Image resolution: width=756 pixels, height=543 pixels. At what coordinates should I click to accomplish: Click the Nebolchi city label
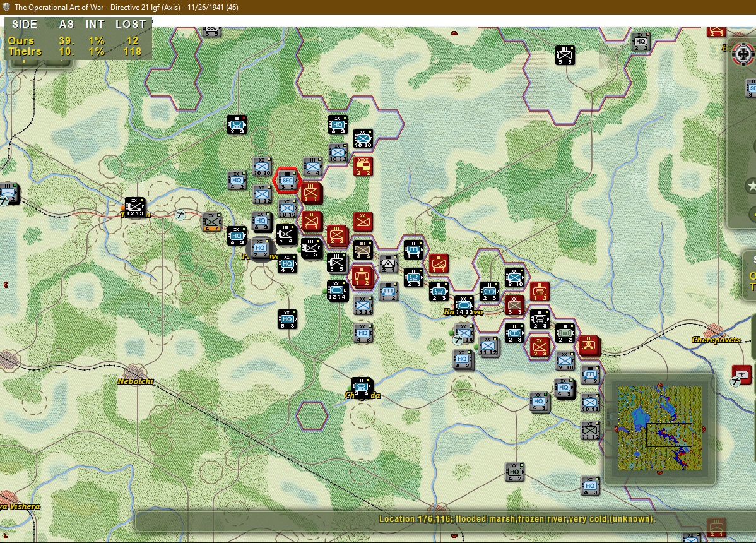click(x=135, y=381)
